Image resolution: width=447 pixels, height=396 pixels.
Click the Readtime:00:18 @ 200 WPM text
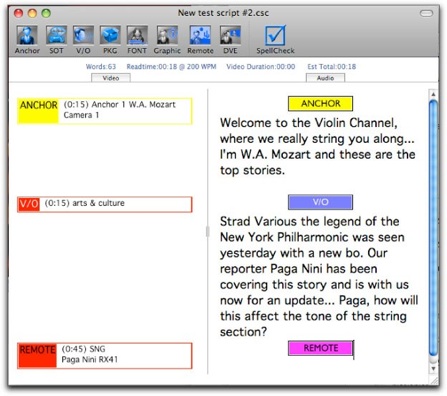[x=171, y=67]
